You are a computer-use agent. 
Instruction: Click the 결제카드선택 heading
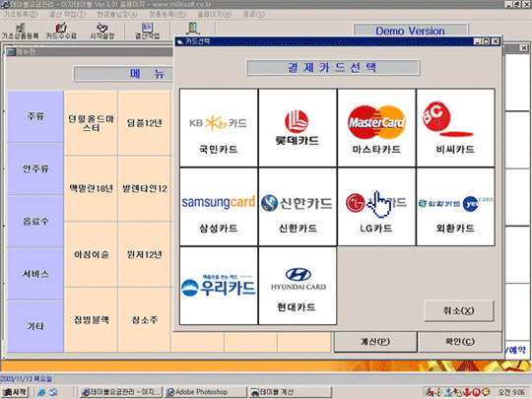(x=333, y=68)
